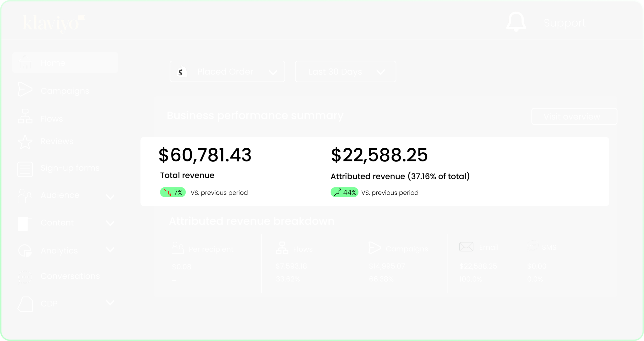Image resolution: width=644 pixels, height=341 pixels.
Task: Click the Conversations chat icon
Action: click(24, 276)
